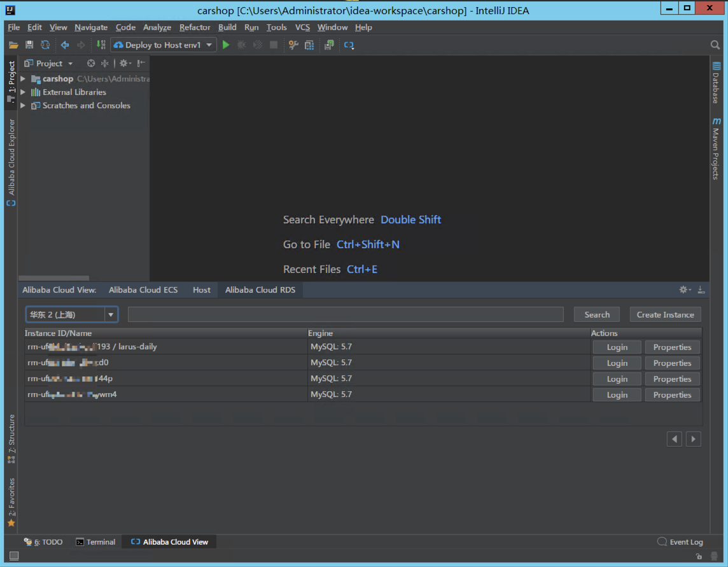
Task: Select the Alibaba Cloud RDS tab
Action: (x=260, y=290)
